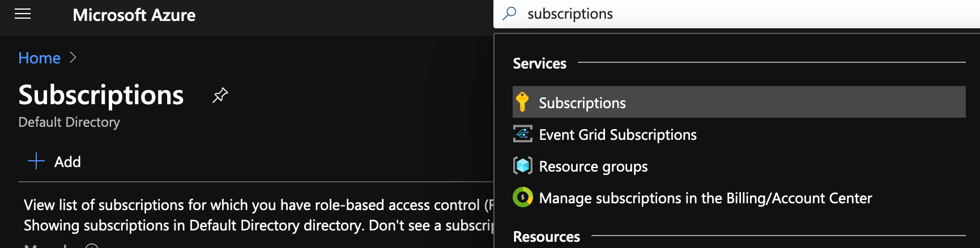
Task: Open the hamburger portal menu
Action: pos(23,14)
